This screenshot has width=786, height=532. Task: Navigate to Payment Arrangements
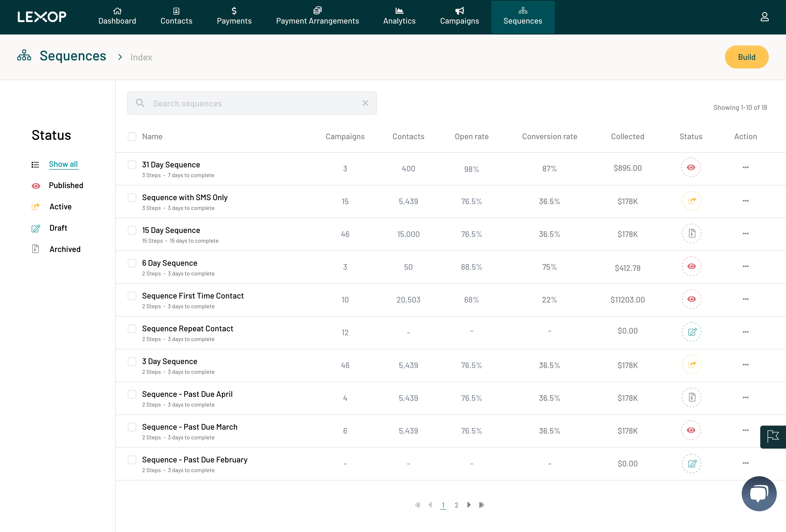coord(318,17)
